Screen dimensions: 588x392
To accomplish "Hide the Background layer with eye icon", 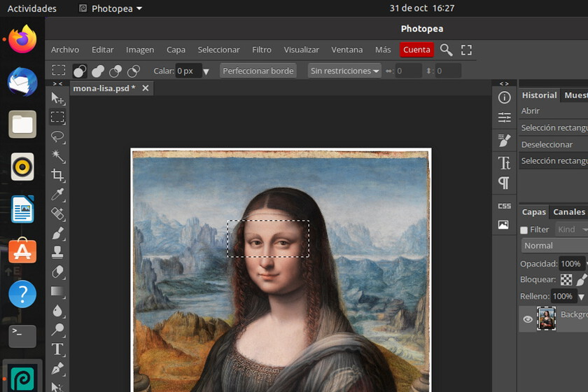I will click(x=528, y=319).
